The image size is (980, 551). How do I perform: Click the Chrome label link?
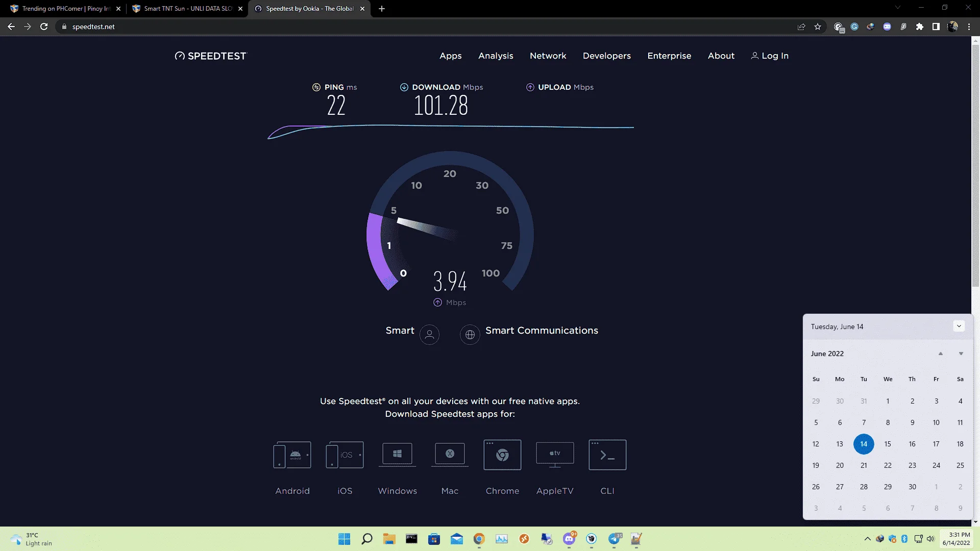[x=502, y=491]
